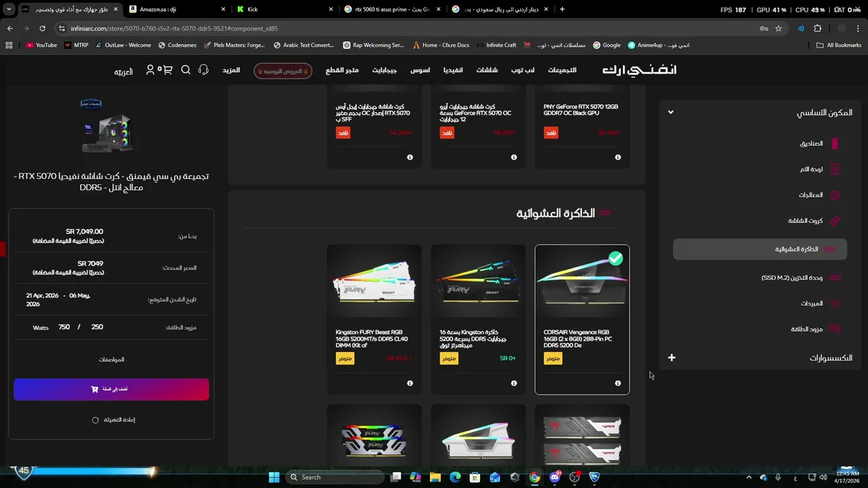Click the Infiniarc logo in the header

tap(639, 70)
